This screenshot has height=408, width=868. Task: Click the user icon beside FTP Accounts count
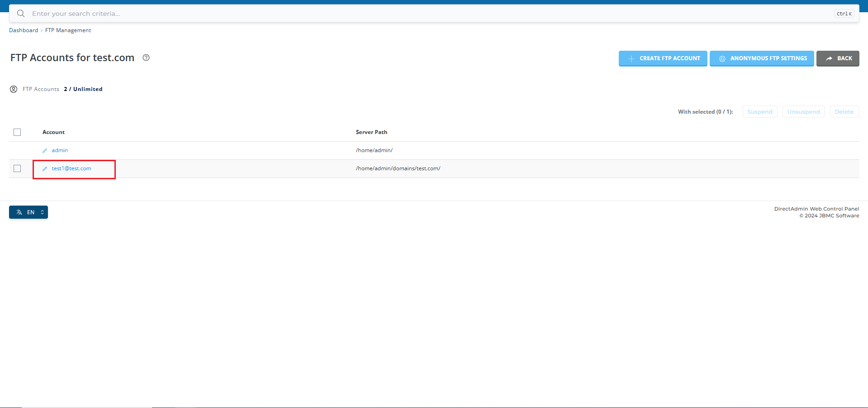coord(14,89)
